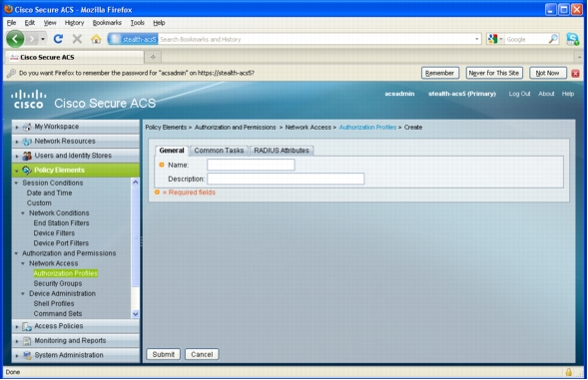Click Not Now on password prompt

(547, 73)
